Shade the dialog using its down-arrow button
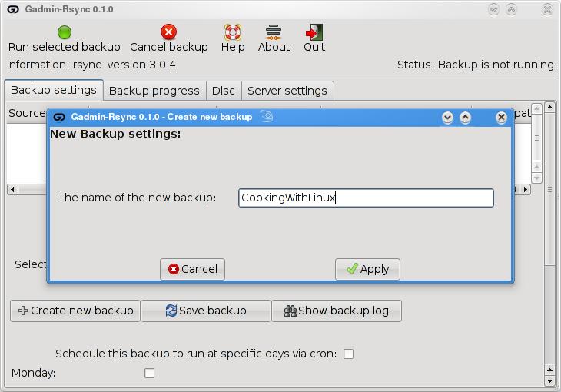This screenshot has height=392, width=561. tap(447, 118)
